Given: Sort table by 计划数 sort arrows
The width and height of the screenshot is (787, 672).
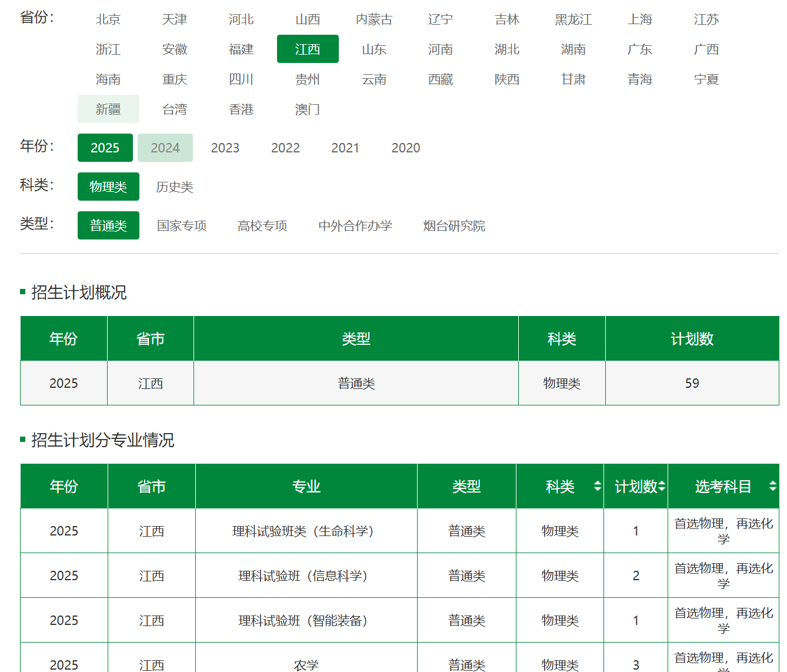Looking at the screenshot, I should click(662, 486).
